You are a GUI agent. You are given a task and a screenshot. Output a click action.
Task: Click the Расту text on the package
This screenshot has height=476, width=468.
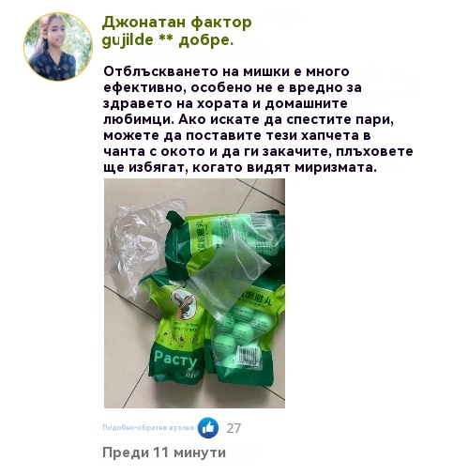(175, 360)
